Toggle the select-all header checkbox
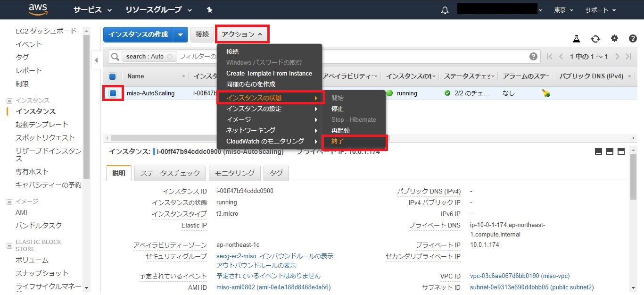This screenshot has width=644, height=295. point(113,76)
